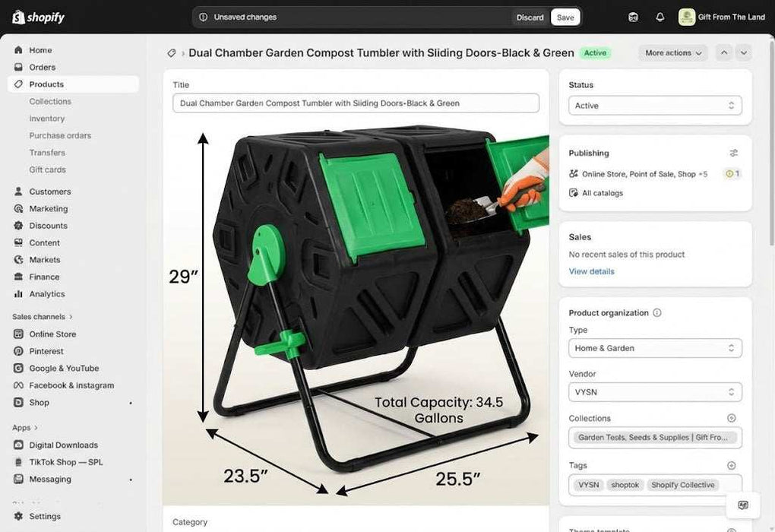Expand the Sales channels section
775x532 pixels.
coord(42,316)
